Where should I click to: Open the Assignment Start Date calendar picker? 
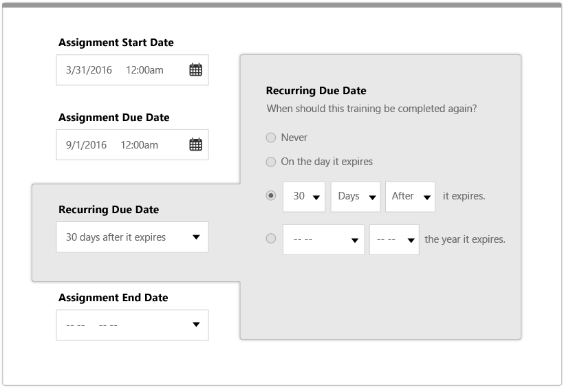click(x=195, y=69)
